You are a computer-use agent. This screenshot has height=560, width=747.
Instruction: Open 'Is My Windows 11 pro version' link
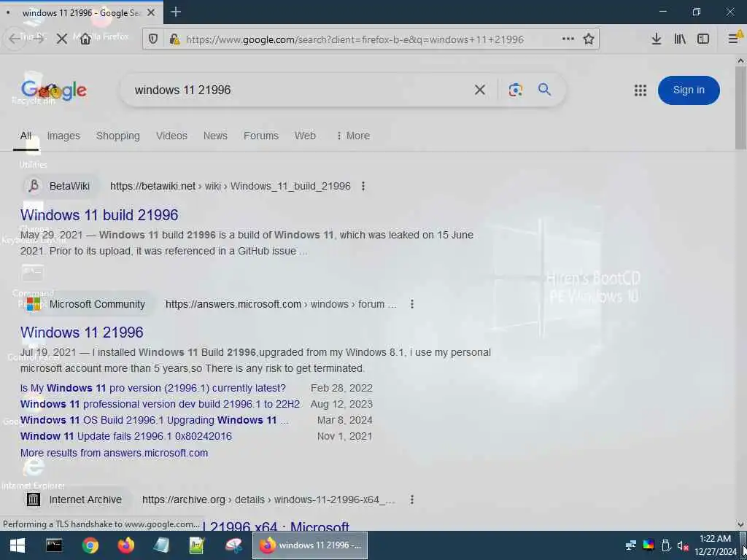153,388
